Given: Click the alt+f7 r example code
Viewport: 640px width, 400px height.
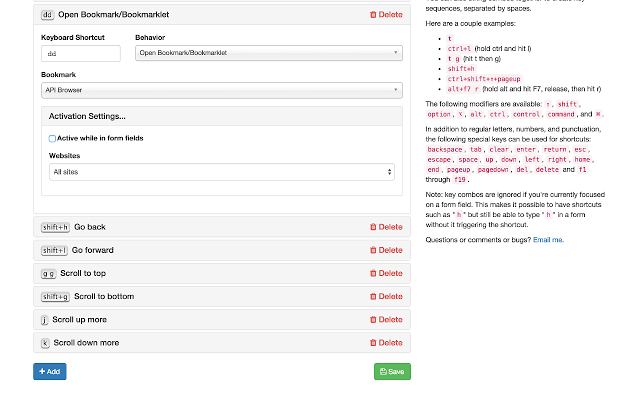Looking at the screenshot, I should point(463,89).
